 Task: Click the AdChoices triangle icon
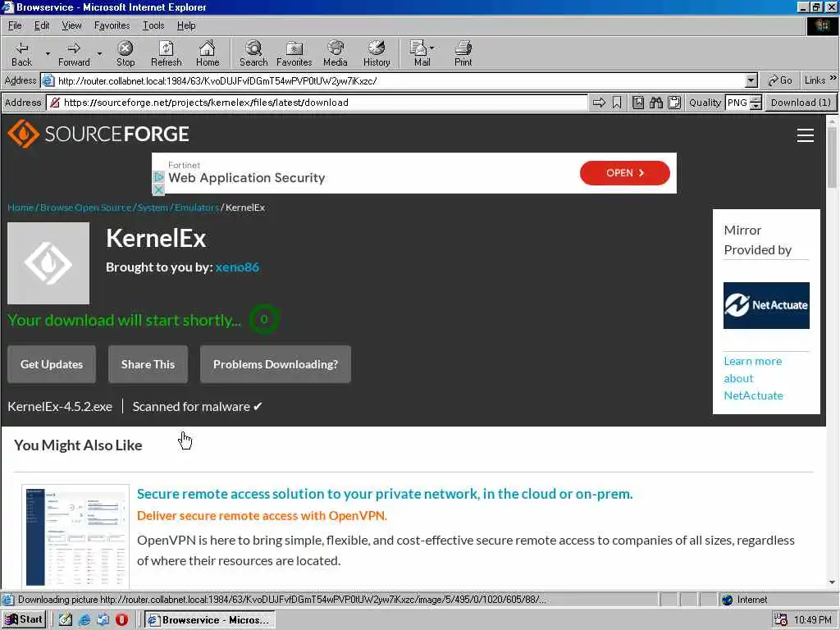tap(158, 177)
